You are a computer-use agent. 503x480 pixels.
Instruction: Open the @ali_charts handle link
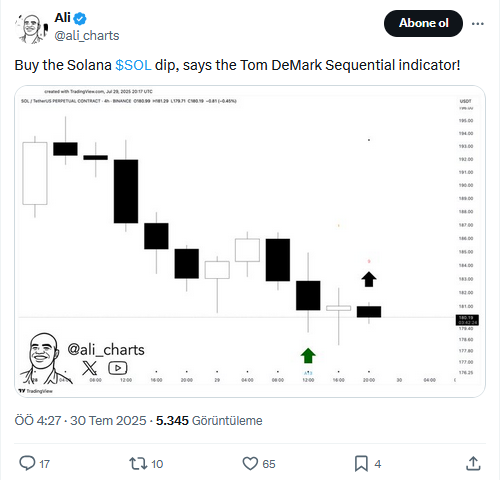tap(87, 36)
